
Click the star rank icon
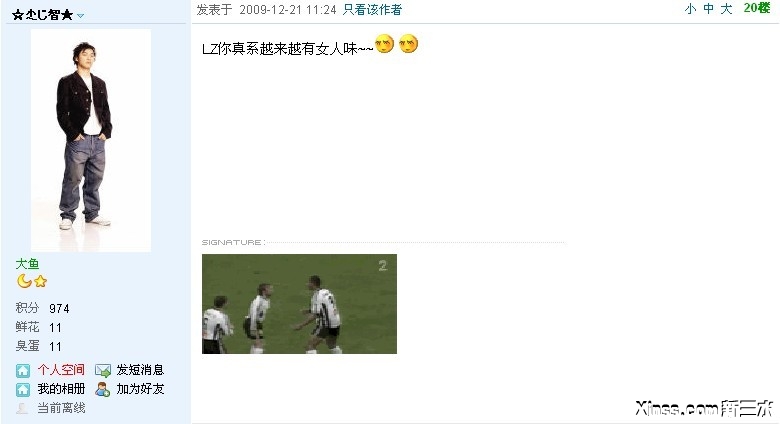(41, 282)
